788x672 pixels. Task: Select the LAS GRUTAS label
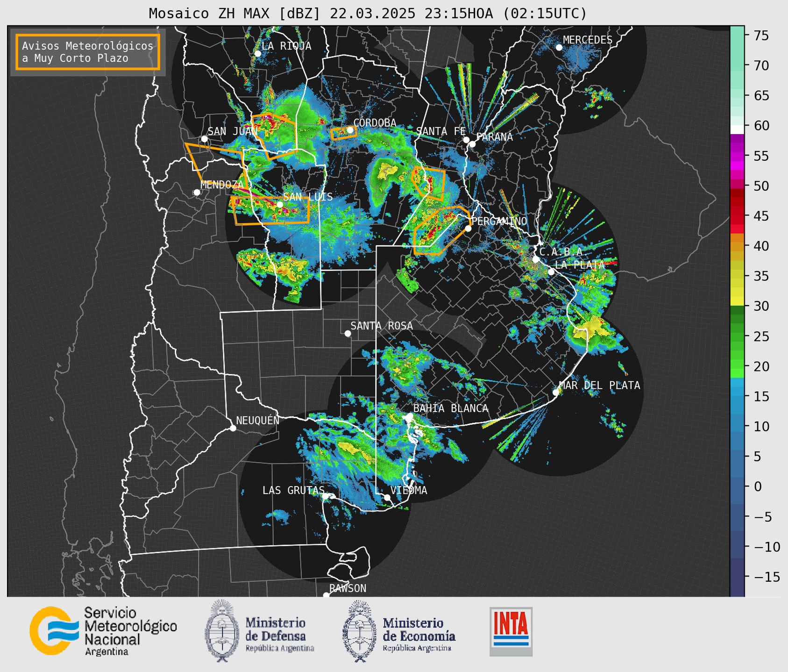[293, 490]
